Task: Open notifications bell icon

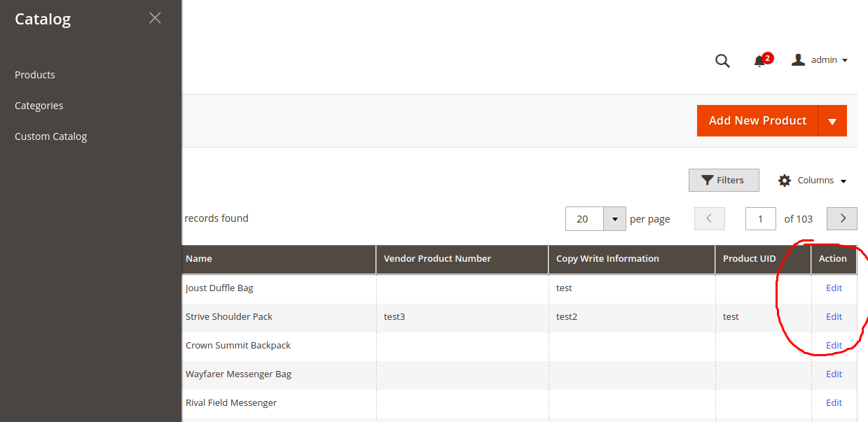Action: (759, 61)
